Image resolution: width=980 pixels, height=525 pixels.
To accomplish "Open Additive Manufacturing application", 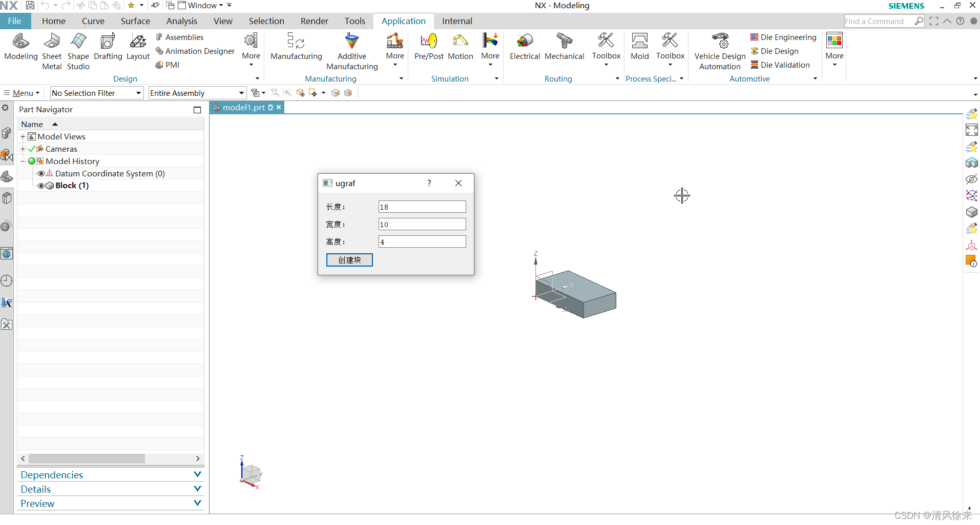I will pyautogui.click(x=352, y=51).
